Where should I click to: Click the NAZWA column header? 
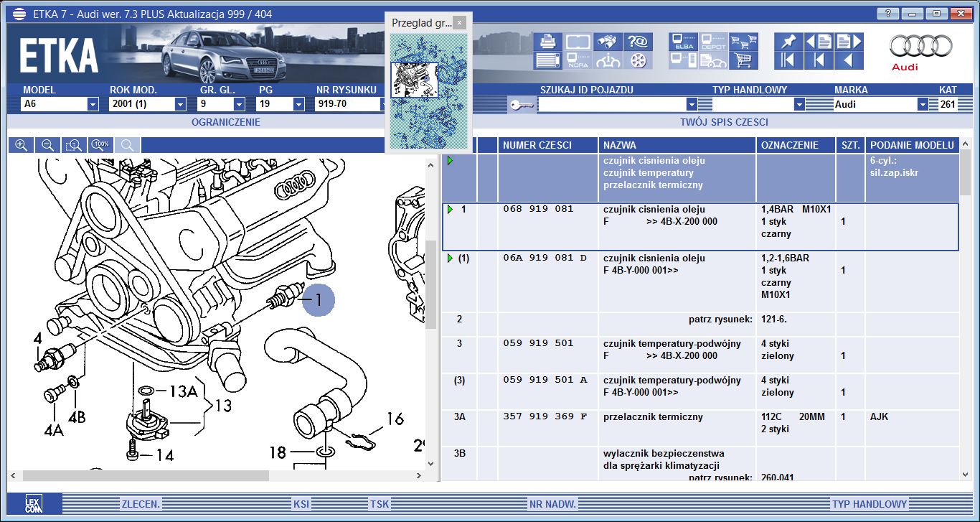(677, 145)
